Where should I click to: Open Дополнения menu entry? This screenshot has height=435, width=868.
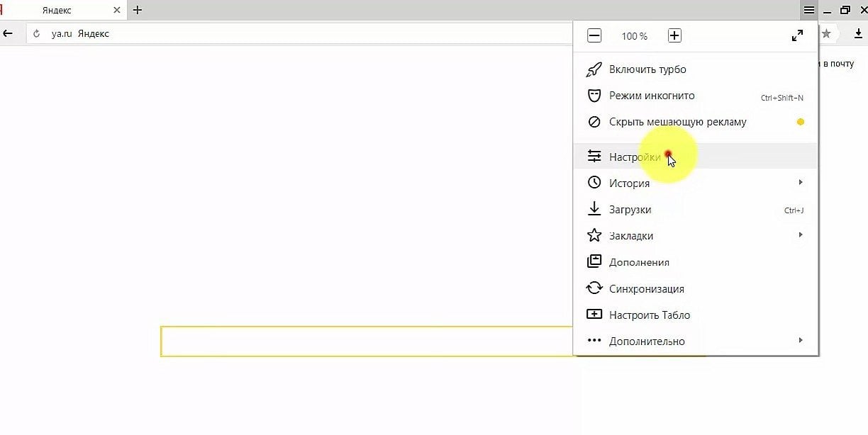[695, 262]
